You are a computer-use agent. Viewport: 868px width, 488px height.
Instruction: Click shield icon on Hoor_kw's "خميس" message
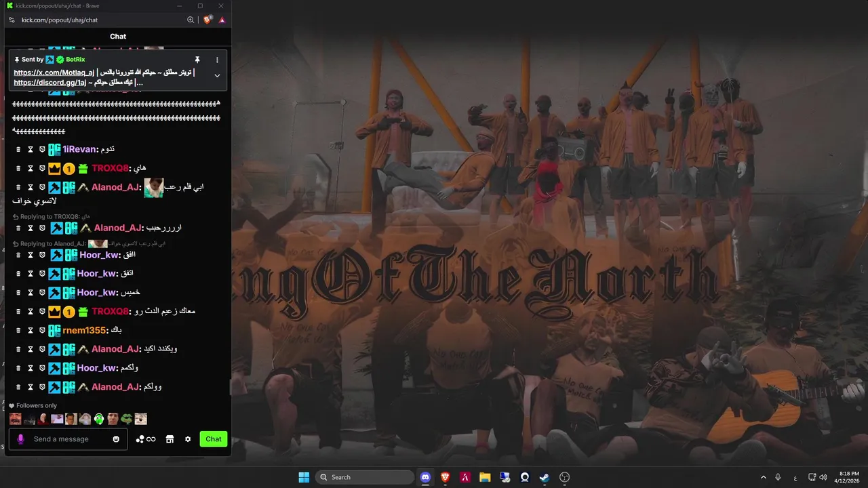[42, 292]
